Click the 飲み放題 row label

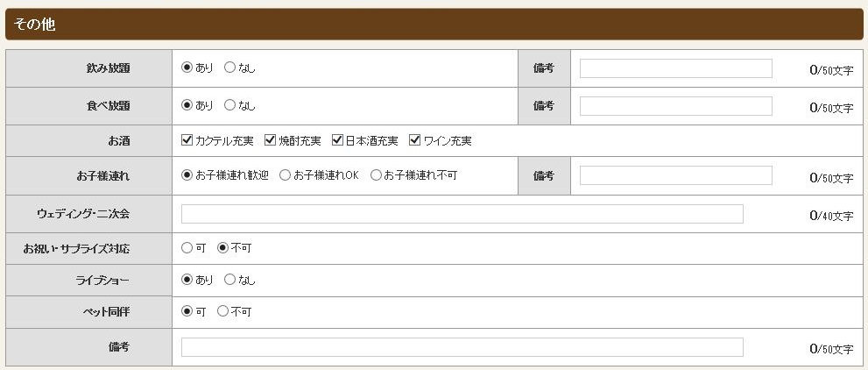[x=108, y=68]
